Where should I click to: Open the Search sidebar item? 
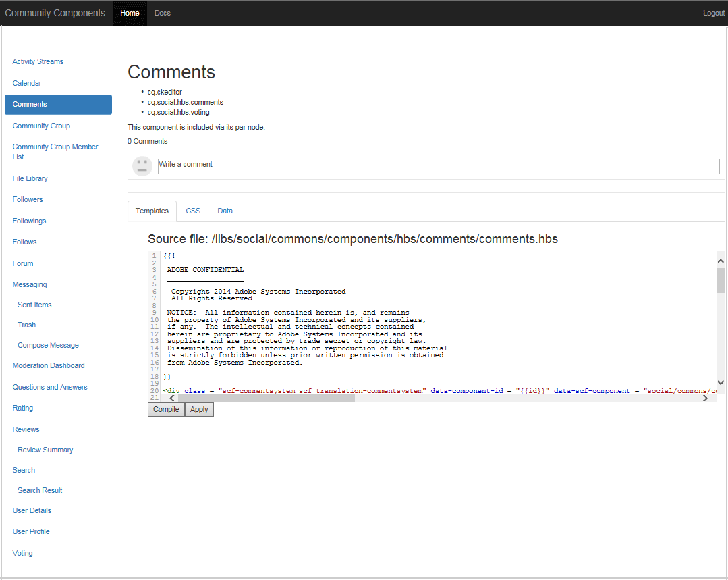click(24, 471)
